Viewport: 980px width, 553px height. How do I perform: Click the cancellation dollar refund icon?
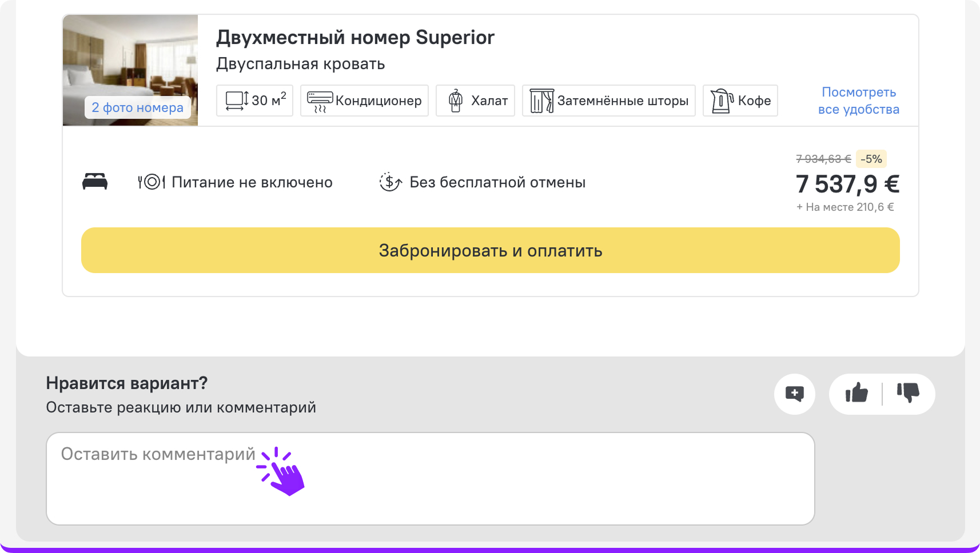click(x=391, y=182)
